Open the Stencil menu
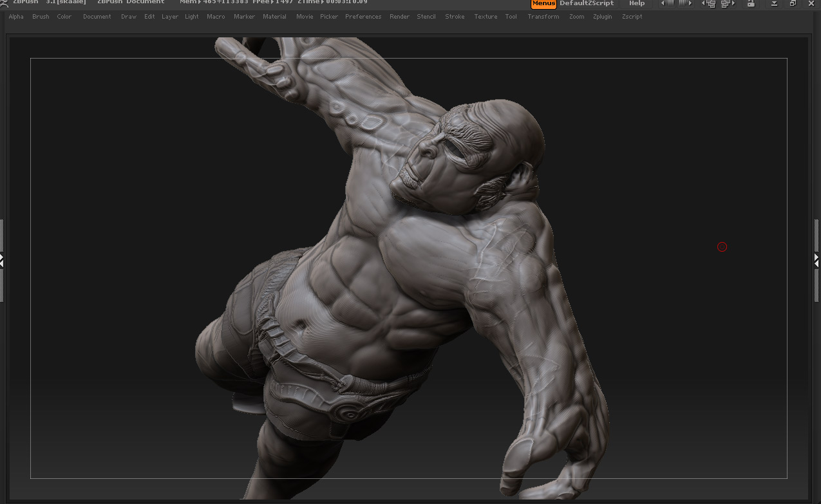 click(x=426, y=17)
